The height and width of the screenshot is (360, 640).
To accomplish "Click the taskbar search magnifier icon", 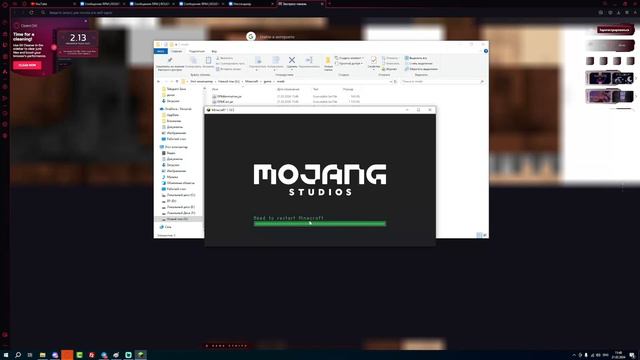I will [x=18, y=355].
